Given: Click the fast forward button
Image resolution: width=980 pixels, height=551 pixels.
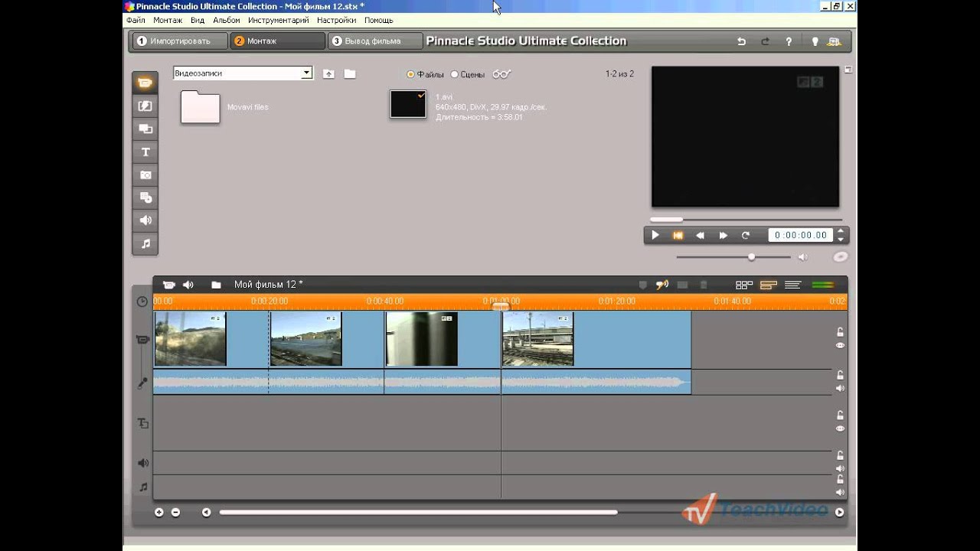Looking at the screenshot, I should [723, 236].
